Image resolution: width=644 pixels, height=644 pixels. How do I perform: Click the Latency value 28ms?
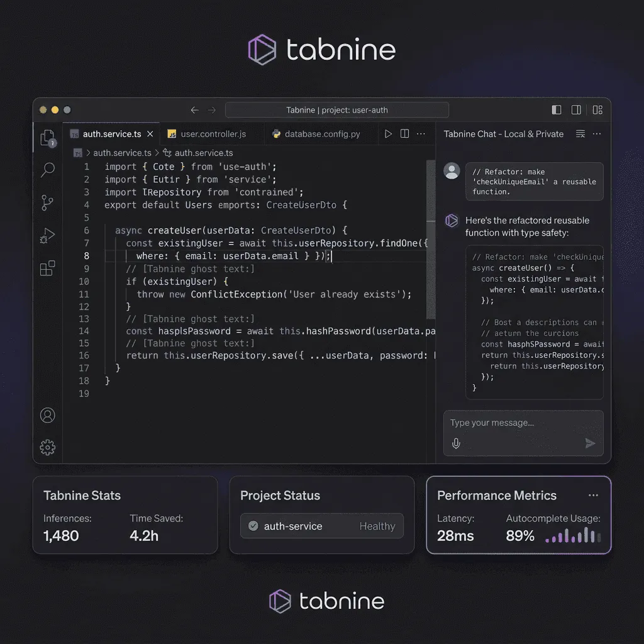(455, 536)
